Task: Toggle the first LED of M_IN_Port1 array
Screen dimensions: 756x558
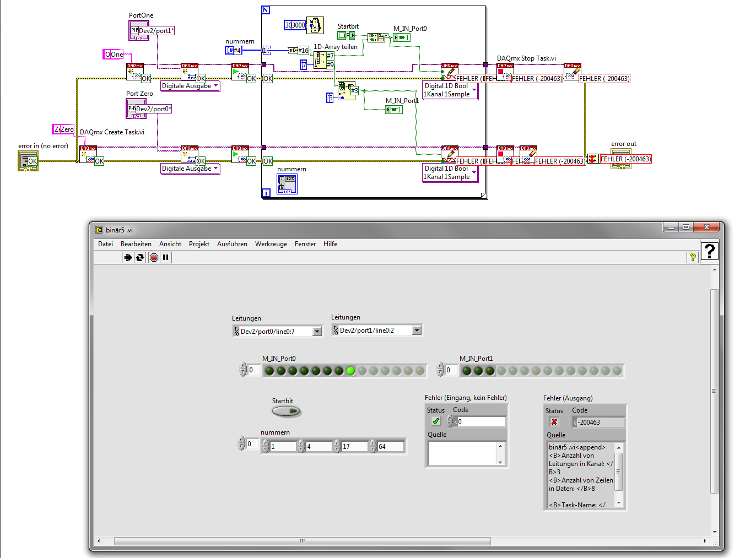Action: pos(467,371)
